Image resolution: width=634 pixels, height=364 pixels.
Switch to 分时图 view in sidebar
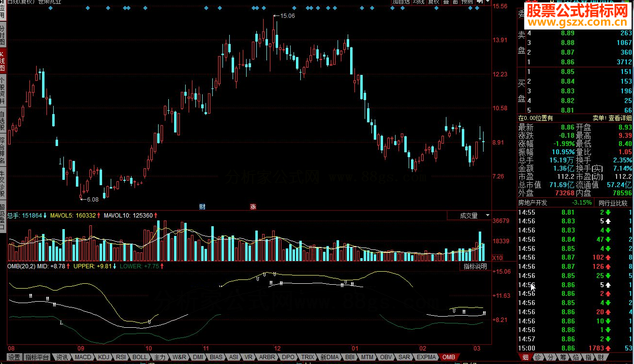(x=2, y=35)
